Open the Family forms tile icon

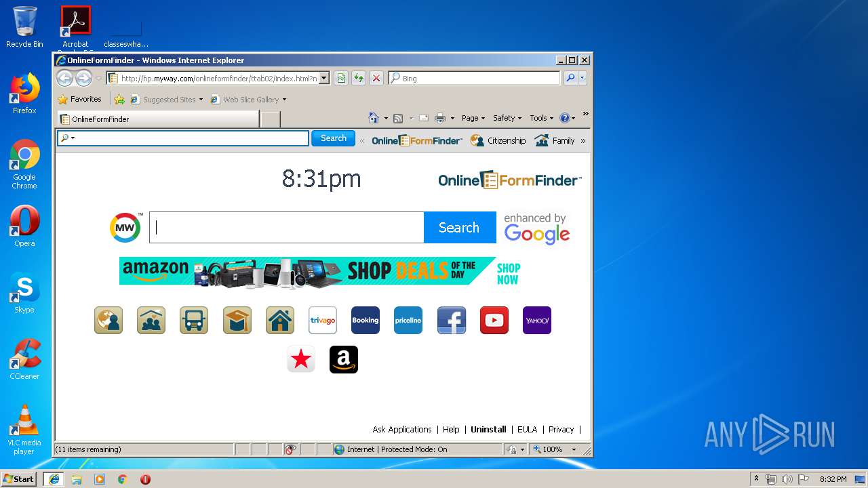[151, 320]
